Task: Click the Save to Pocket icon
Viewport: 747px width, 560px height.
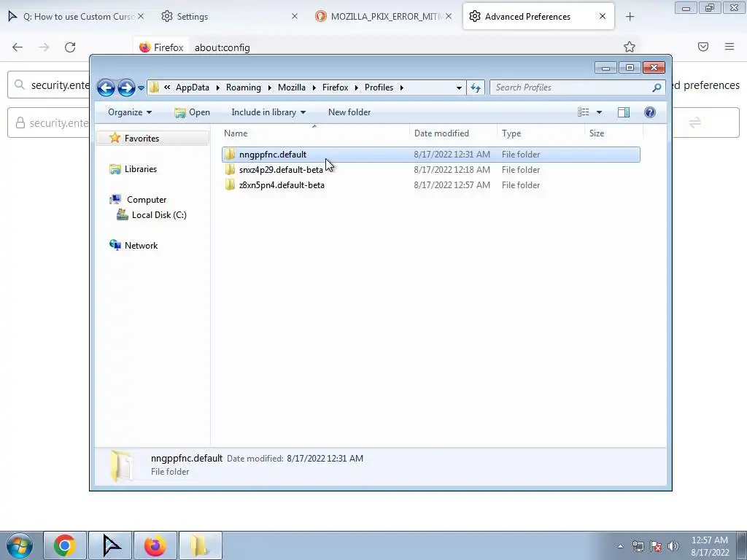Action: click(x=703, y=47)
